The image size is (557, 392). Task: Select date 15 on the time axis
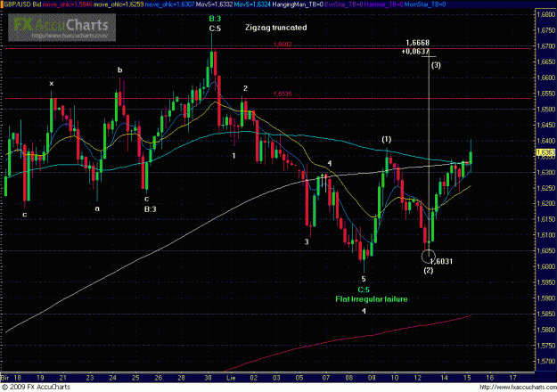[x=467, y=378]
